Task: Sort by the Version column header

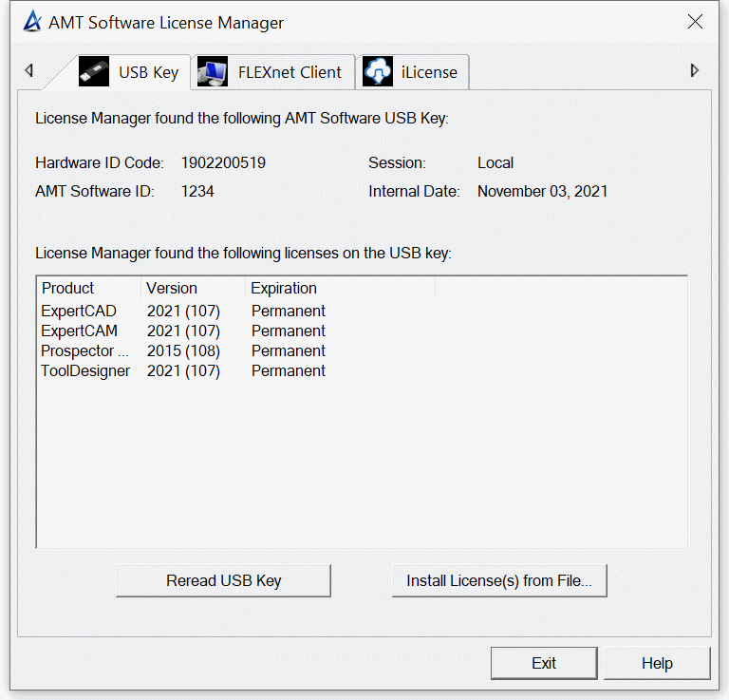Action: coord(193,288)
